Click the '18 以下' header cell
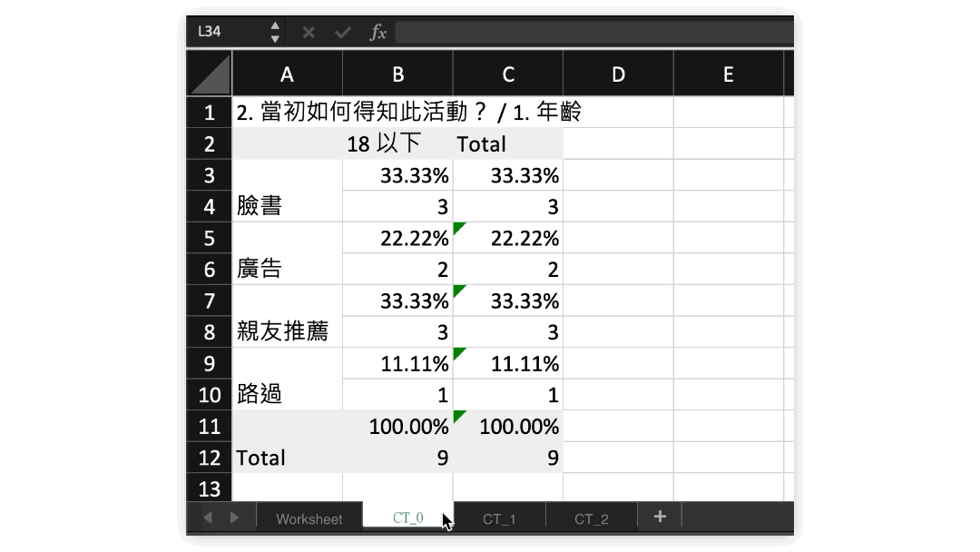 (x=397, y=143)
